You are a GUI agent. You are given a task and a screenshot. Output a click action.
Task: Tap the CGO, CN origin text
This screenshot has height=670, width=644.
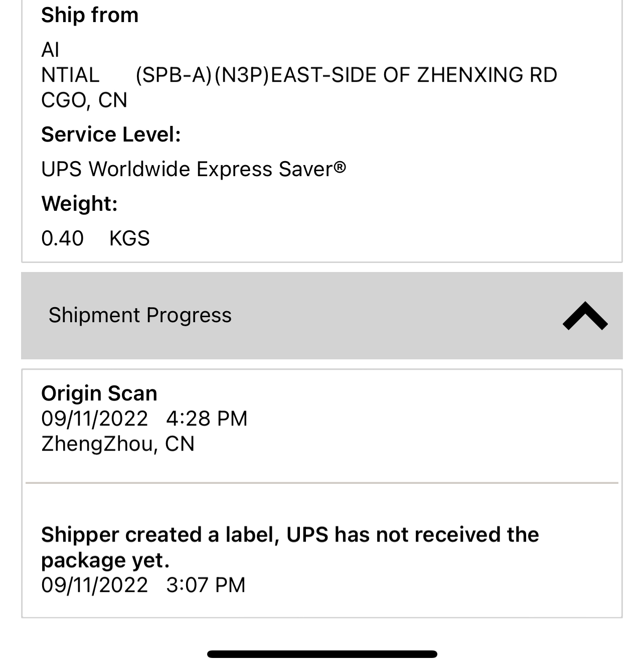click(x=84, y=100)
